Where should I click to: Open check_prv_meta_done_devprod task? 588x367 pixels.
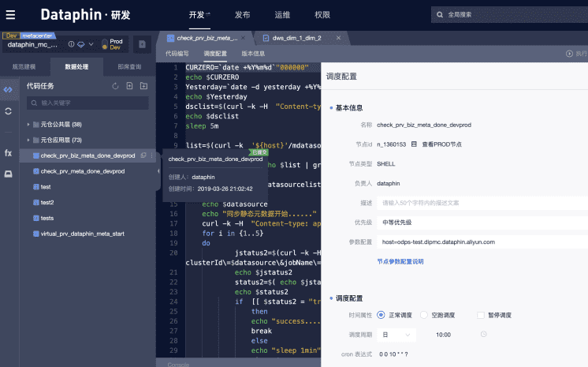[x=83, y=171]
